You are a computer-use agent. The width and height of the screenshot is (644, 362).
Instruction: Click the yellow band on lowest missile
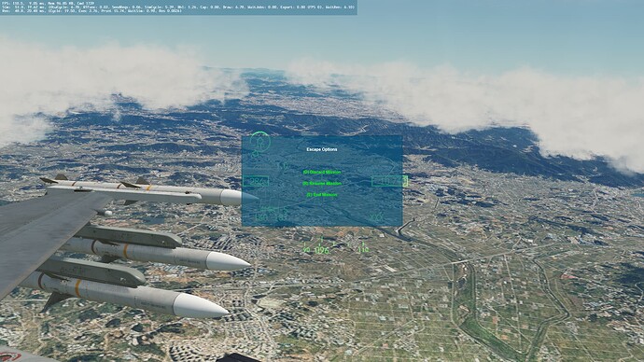tap(77, 287)
